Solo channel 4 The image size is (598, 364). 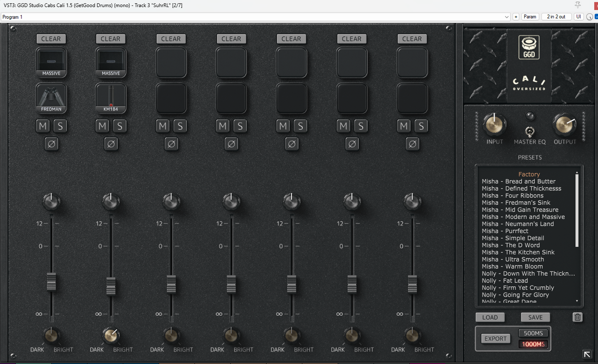click(x=240, y=126)
